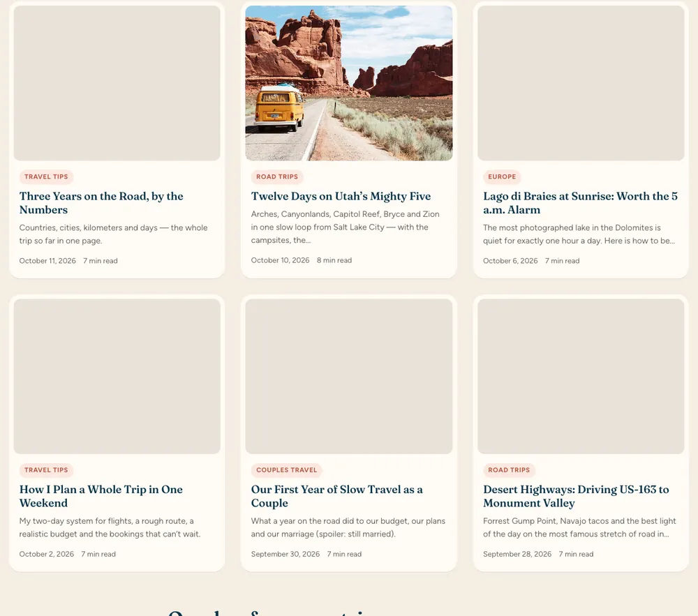698x616 pixels.
Task: Click the date October 10, 2026
Action: click(280, 260)
